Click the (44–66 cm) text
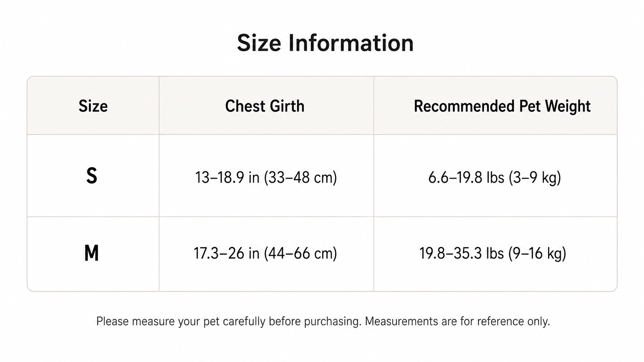 (x=300, y=253)
